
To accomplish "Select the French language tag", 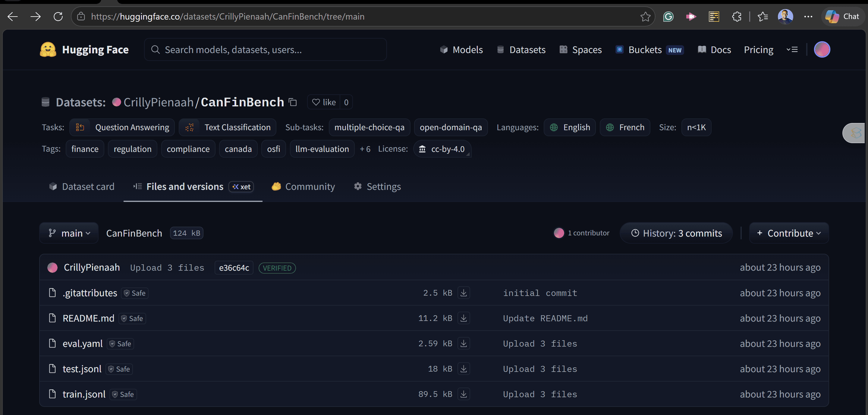I will click(x=625, y=127).
